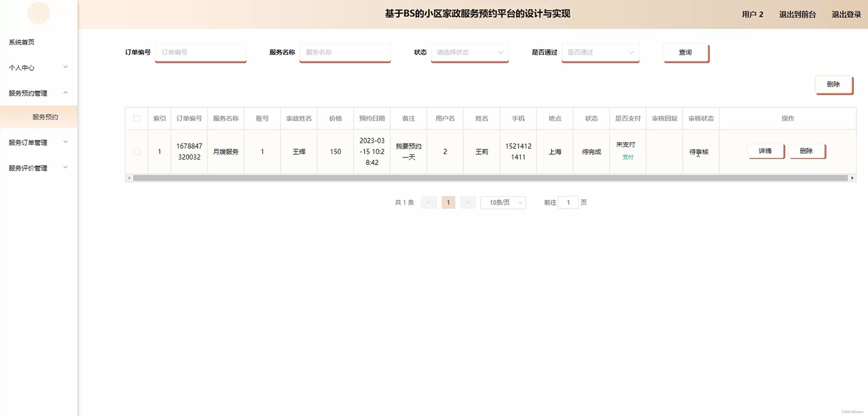Open the 10条/页 page size dropdown
This screenshot has width=868, height=416.
point(503,203)
